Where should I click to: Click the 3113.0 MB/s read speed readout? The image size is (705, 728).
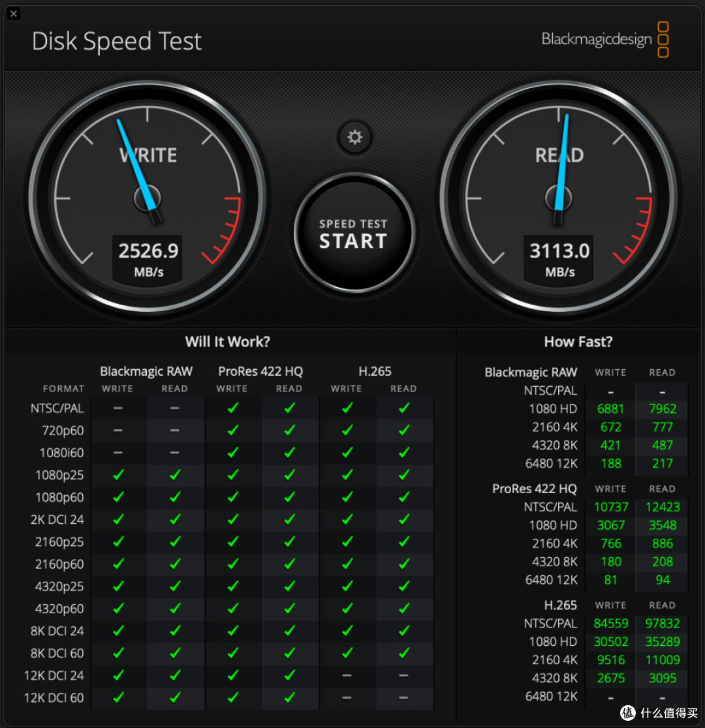click(x=559, y=259)
